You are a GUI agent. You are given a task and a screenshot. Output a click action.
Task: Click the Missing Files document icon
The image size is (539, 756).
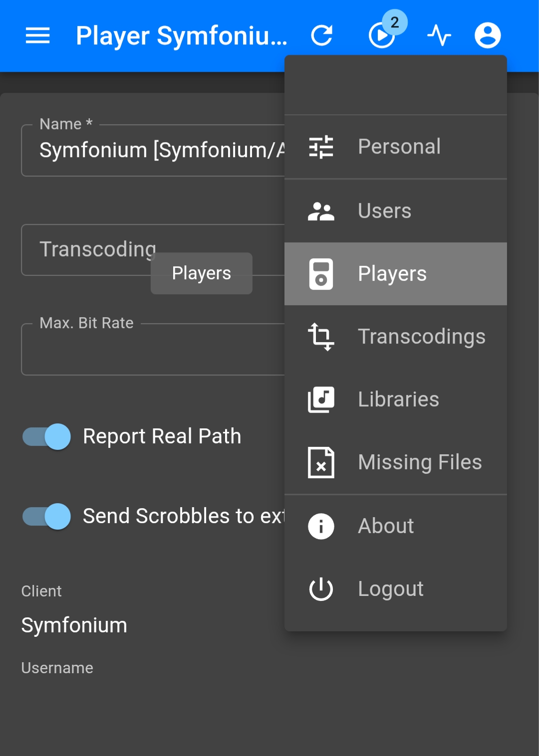click(321, 462)
